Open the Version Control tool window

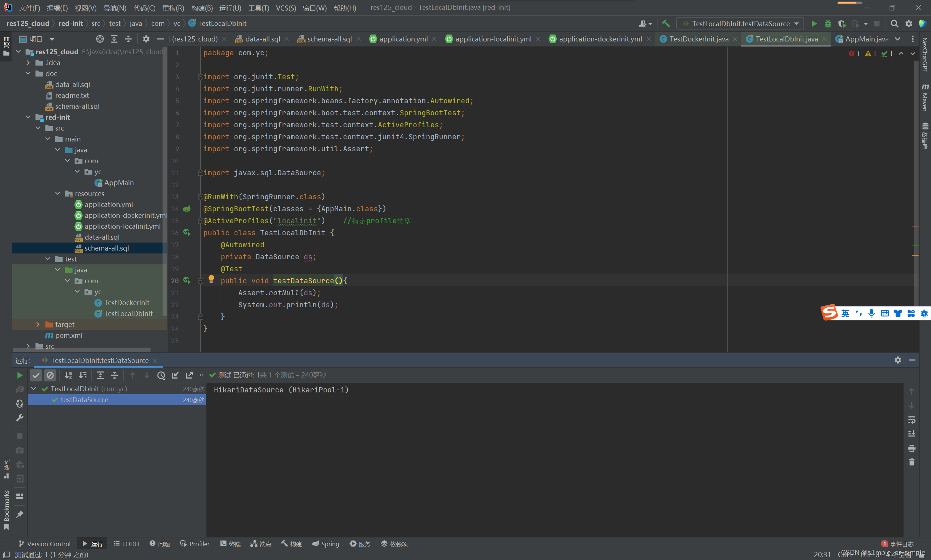coord(44,544)
